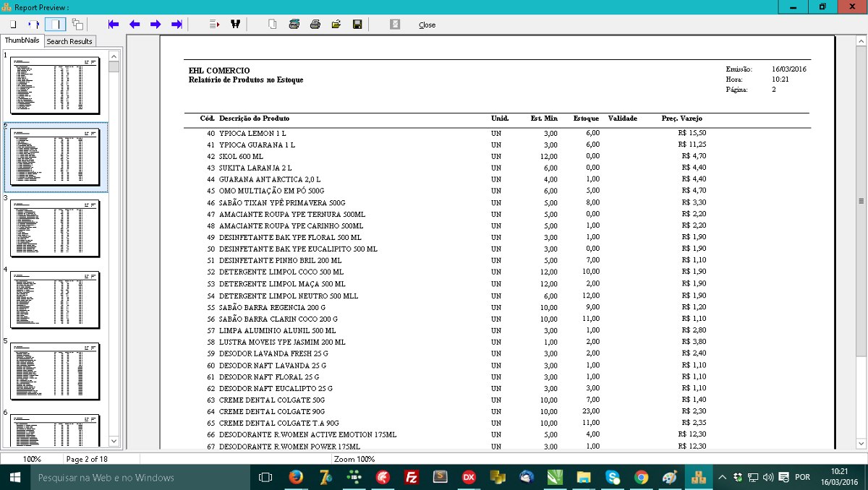Click 'Page 2 of 18' status text

[87, 459]
